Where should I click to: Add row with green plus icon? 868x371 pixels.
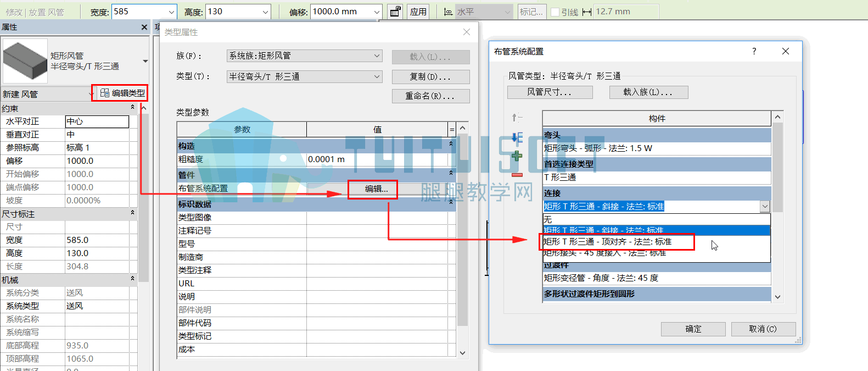pos(517,156)
